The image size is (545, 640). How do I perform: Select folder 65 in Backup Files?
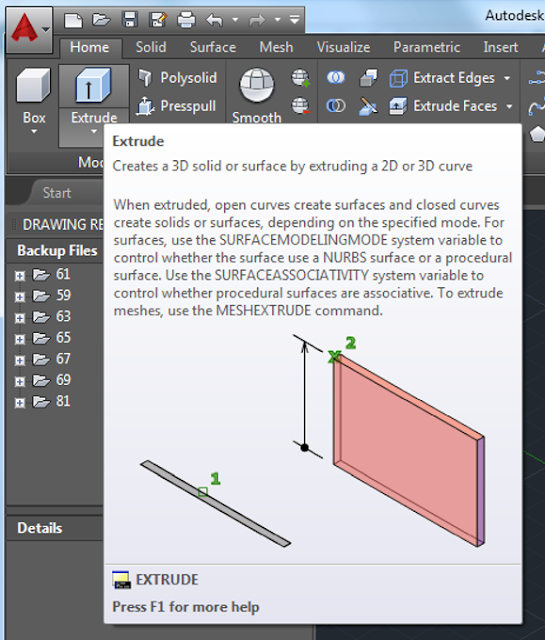coord(52,338)
